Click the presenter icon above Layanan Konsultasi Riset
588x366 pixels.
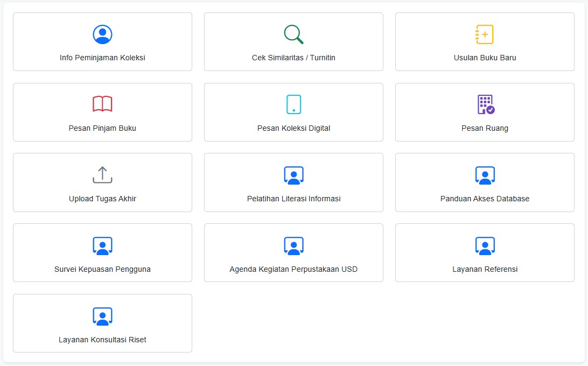[102, 316]
